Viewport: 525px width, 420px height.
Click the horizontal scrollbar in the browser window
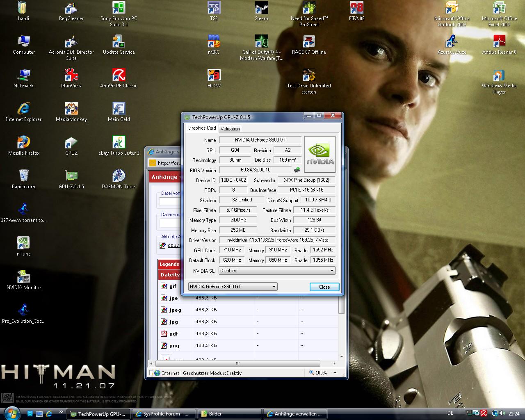point(237,363)
